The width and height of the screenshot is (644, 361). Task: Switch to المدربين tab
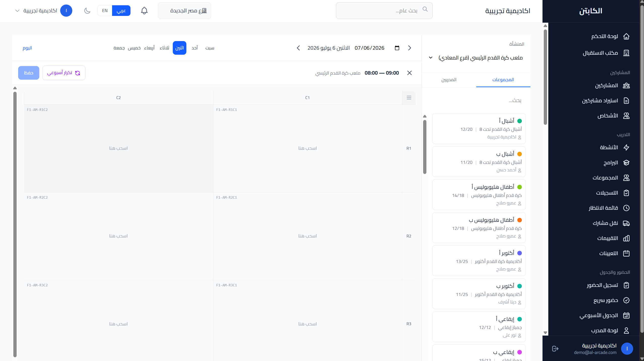449,80
